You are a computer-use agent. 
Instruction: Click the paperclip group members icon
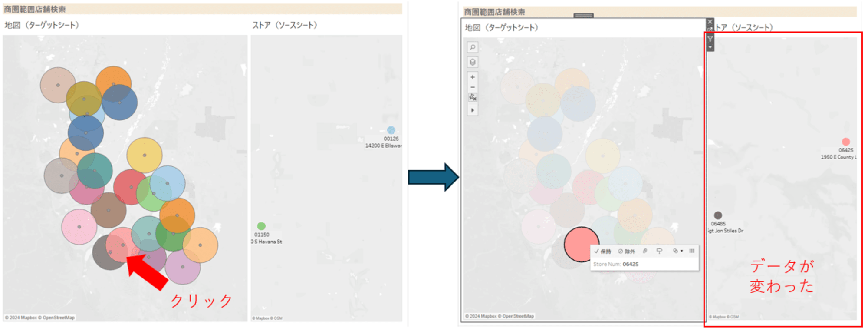tap(645, 251)
